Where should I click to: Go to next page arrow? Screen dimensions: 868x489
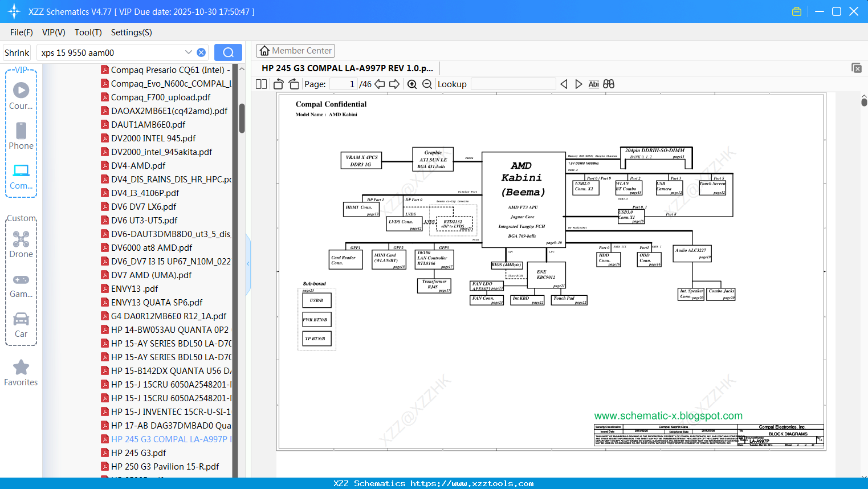[394, 84]
